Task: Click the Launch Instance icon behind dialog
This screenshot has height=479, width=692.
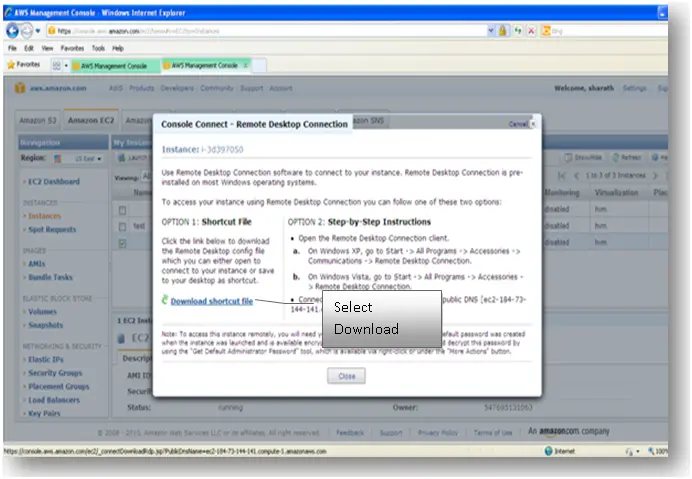Action: point(121,158)
